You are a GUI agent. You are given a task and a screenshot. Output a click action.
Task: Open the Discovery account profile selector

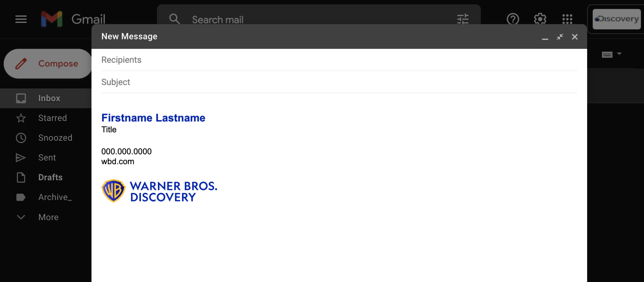pyautogui.click(x=616, y=19)
